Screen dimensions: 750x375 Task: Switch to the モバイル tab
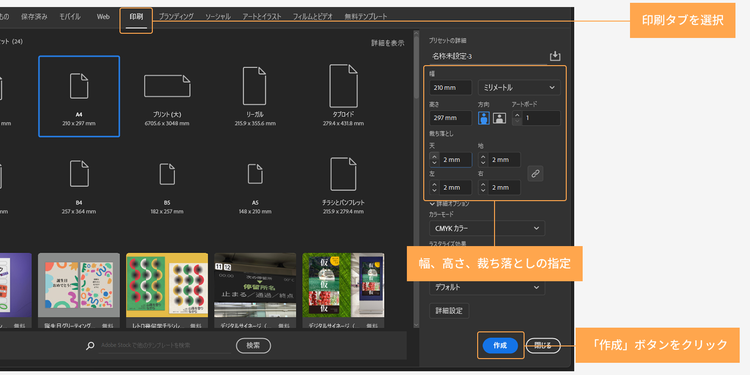point(70,17)
